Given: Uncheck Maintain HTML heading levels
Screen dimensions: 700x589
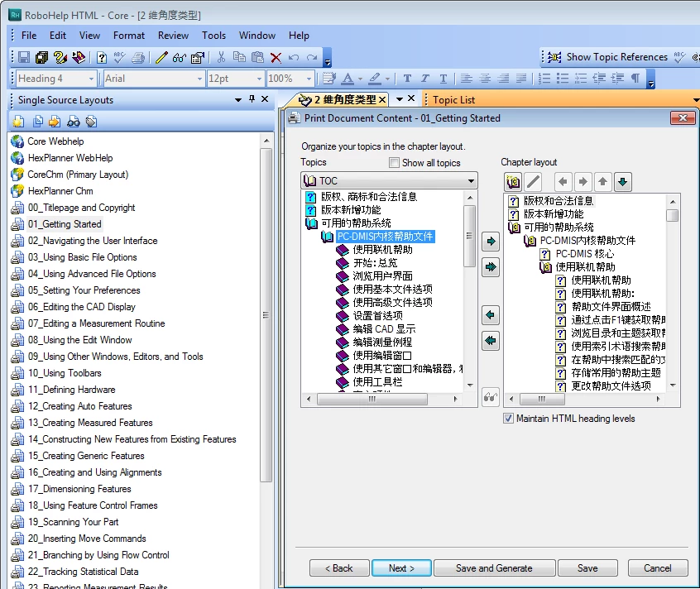Looking at the screenshot, I should [x=508, y=419].
